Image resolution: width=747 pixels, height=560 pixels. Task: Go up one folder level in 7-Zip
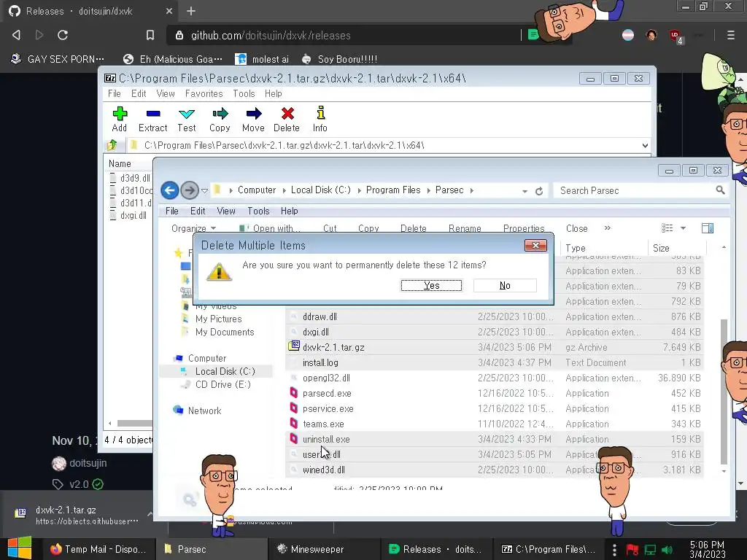pyautogui.click(x=112, y=145)
